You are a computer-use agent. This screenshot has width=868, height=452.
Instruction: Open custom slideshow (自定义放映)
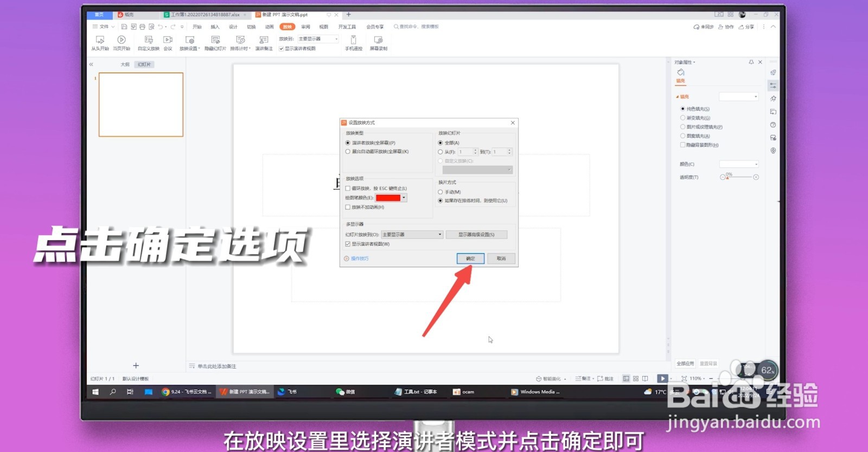point(148,42)
